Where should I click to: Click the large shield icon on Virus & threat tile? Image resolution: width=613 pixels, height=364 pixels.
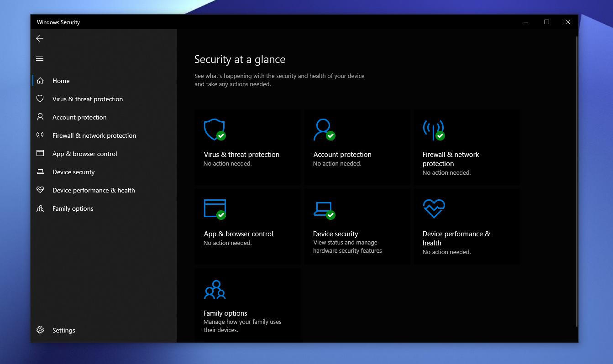pyautogui.click(x=215, y=130)
